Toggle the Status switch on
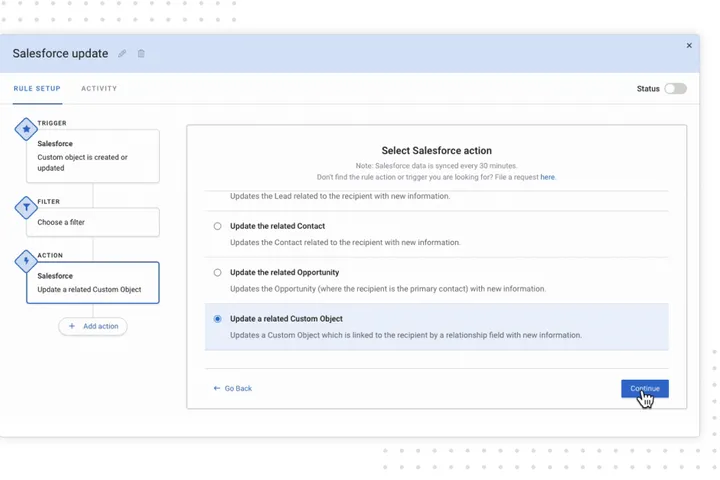720x480 pixels. [675, 89]
